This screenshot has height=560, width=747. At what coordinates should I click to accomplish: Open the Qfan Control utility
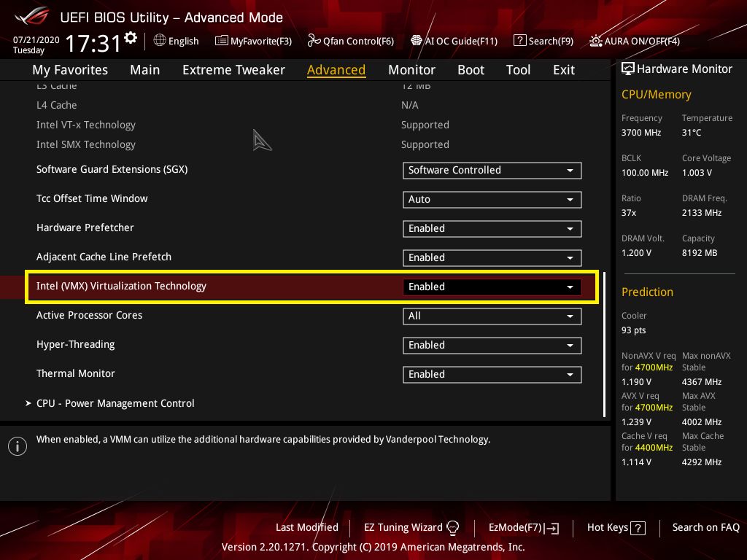(x=351, y=41)
